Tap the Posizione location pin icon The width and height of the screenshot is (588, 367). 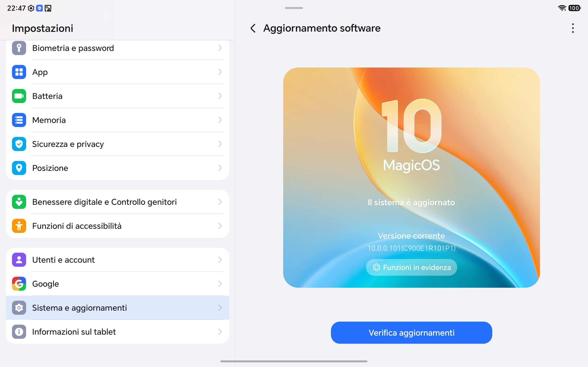click(19, 168)
